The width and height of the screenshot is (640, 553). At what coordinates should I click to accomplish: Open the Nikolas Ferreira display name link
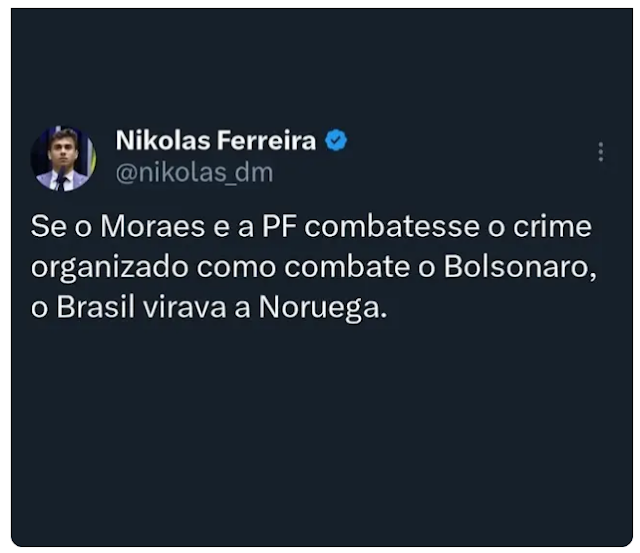click(x=216, y=140)
